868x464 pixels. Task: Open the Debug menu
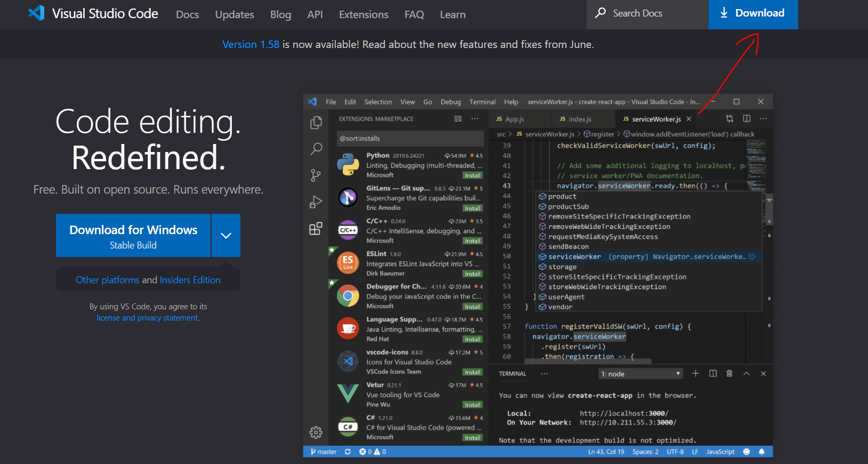tap(451, 102)
